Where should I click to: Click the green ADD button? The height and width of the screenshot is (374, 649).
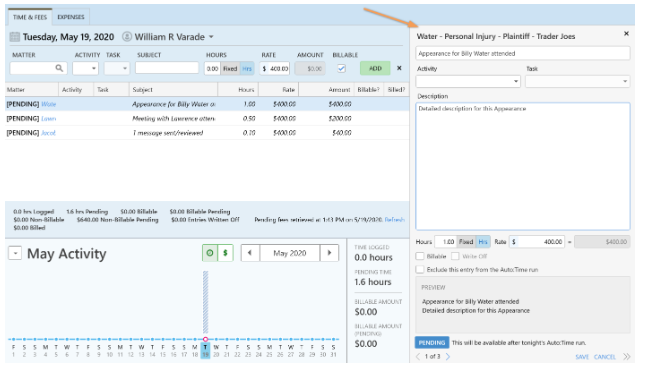click(375, 68)
